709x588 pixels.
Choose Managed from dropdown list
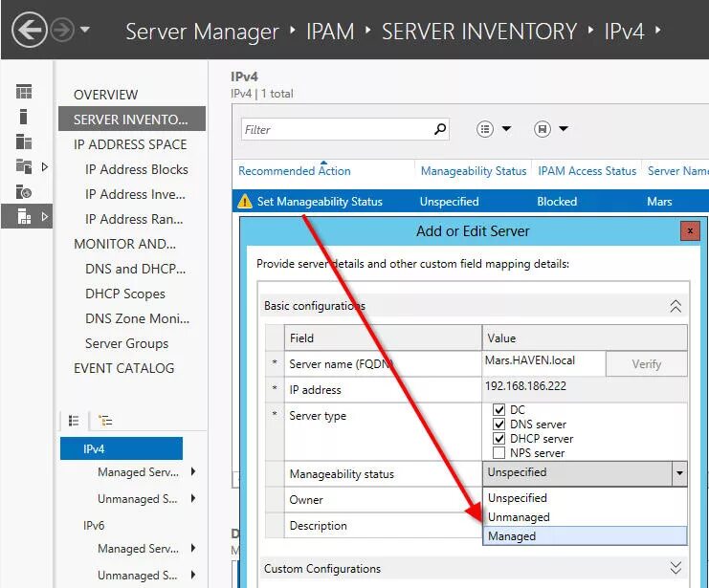(x=585, y=536)
